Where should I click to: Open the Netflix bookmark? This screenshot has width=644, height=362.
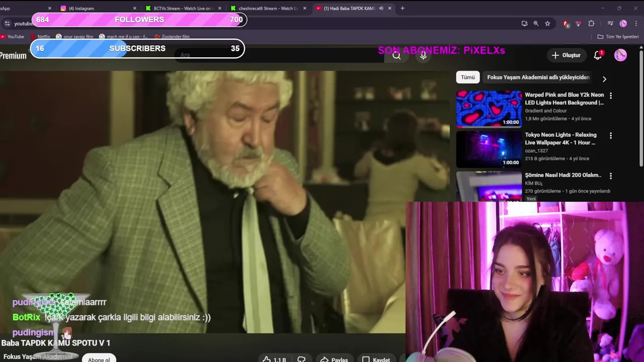[40, 37]
